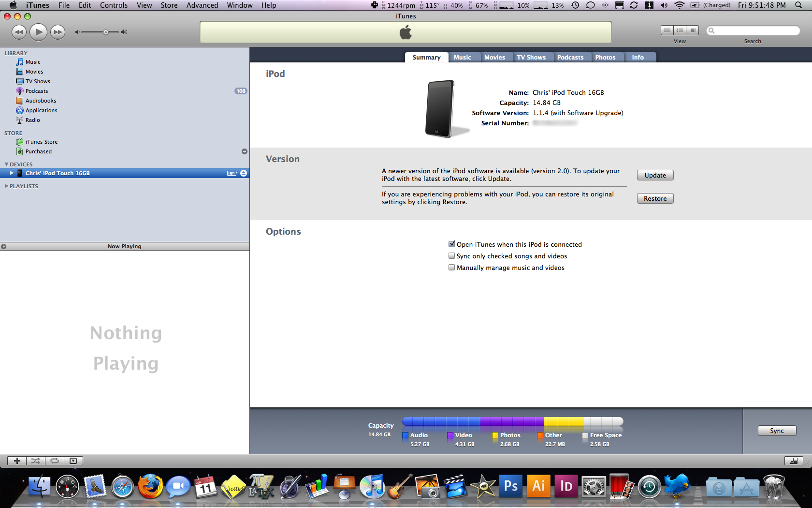Toggle shuffle button in bottom bar

pos(36,461)
